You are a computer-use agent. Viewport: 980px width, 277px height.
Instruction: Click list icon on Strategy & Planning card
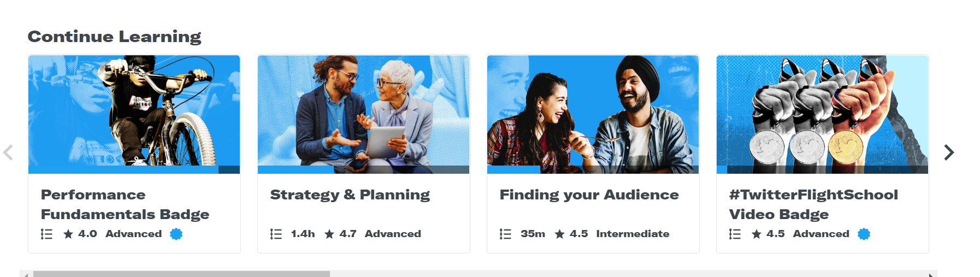coord(276,234)
